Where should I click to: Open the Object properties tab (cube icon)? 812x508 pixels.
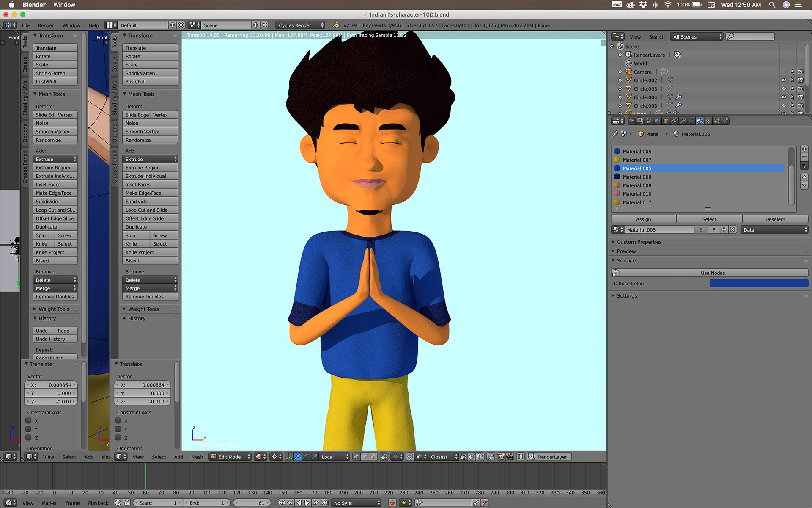click(666, 121)
